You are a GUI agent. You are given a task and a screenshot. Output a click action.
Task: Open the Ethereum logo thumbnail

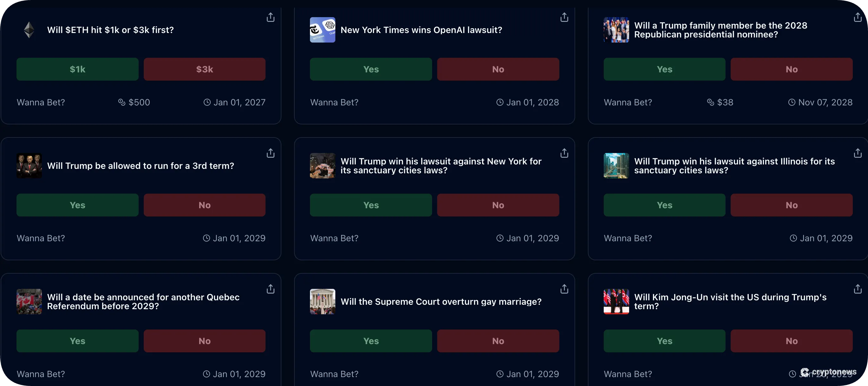click(29, 30)
